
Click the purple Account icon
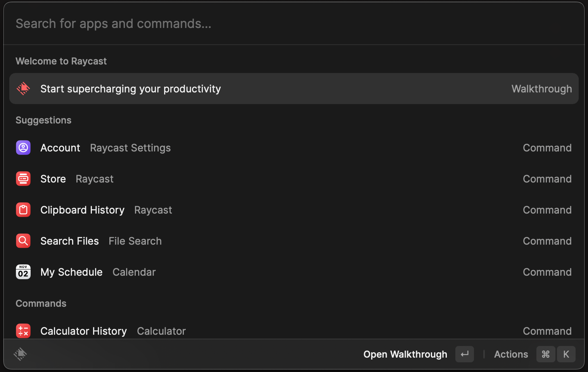click(x=23, y=148)
